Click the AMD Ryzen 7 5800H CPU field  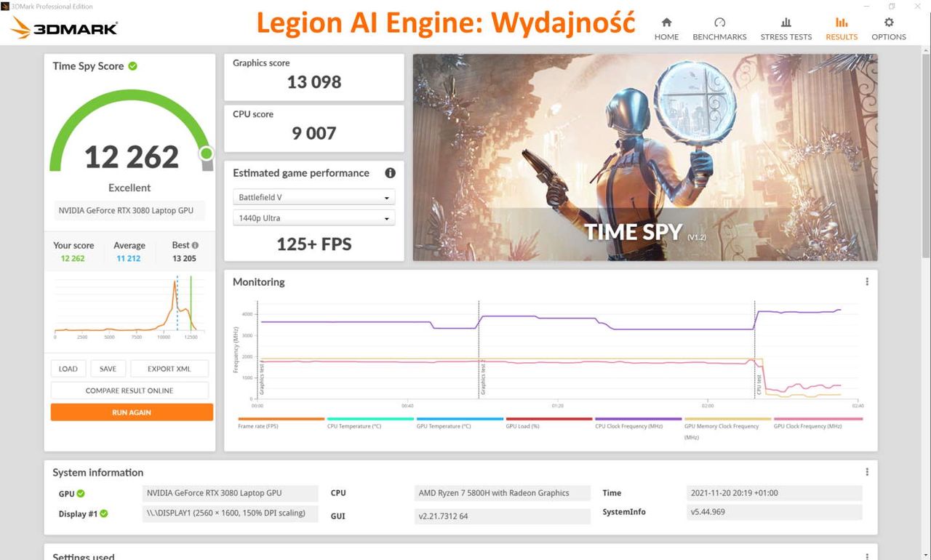coord(502,493)
